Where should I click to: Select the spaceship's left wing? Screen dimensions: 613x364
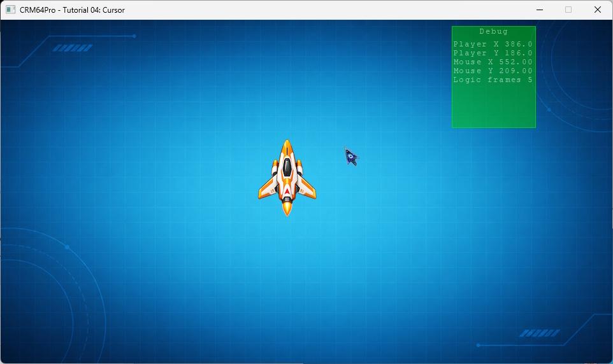[268, 188]
